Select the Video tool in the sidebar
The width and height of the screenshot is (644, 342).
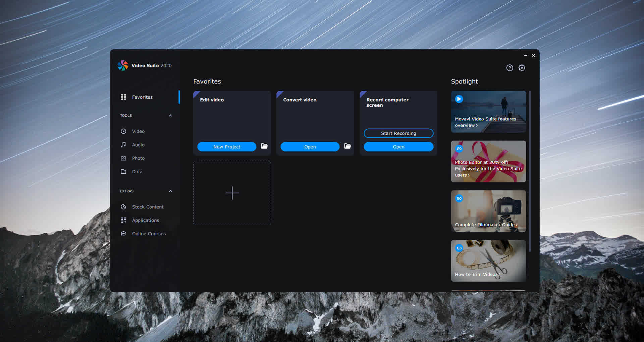click(x=124, y=131)
